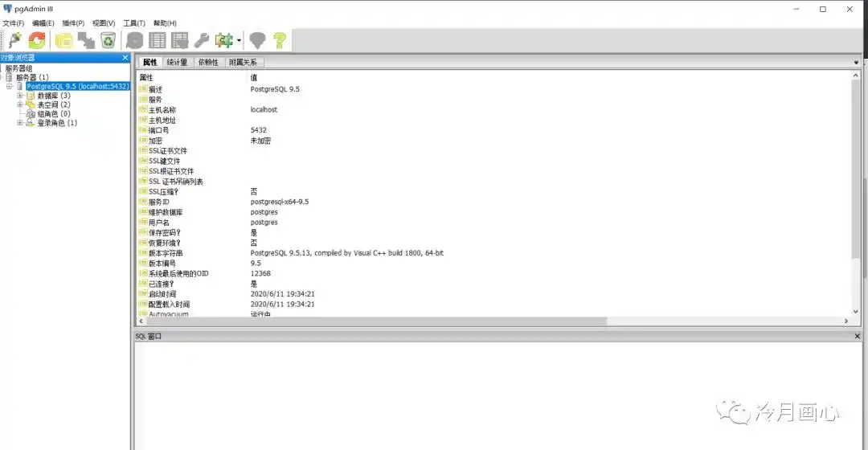Switch to the 依赖性 tab
This screenshot has height=450, width=868.
coord(208,62)
